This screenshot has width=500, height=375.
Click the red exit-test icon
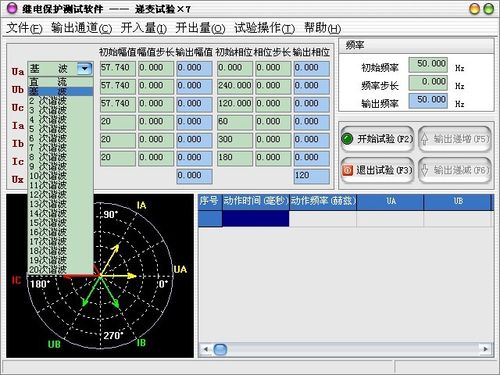point(347,170)
